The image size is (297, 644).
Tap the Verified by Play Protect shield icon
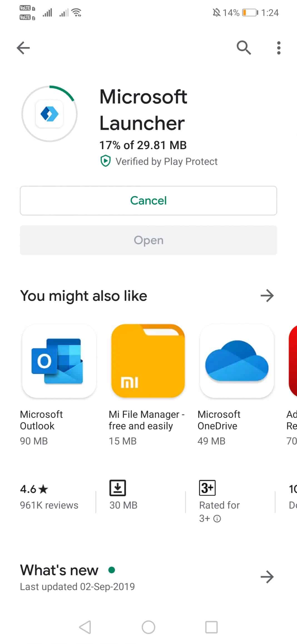click(x=105, y=161)
